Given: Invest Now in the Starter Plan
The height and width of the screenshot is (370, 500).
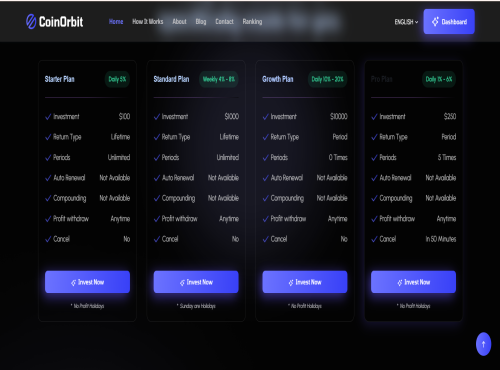Looking at the screenshot, I should (x=87, y=282).
